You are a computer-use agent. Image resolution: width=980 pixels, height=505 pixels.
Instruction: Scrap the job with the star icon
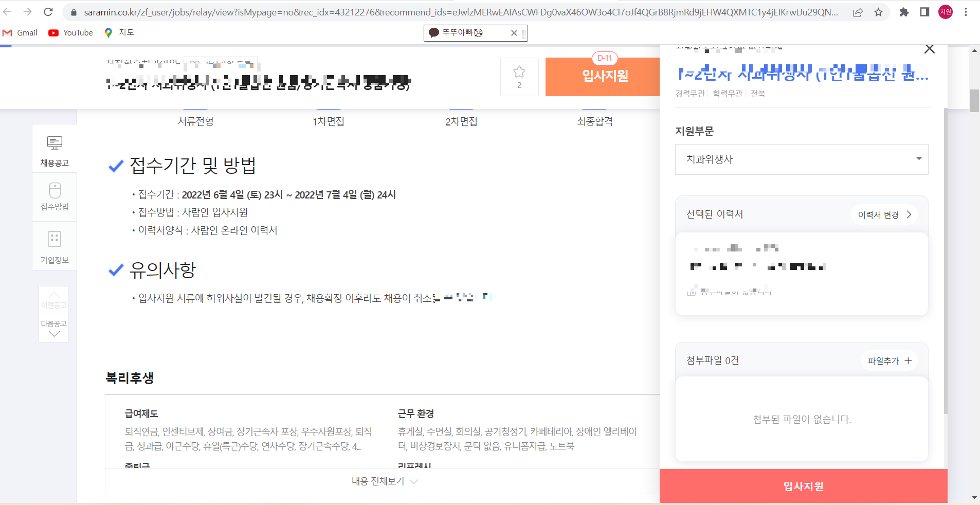[519, 77]
